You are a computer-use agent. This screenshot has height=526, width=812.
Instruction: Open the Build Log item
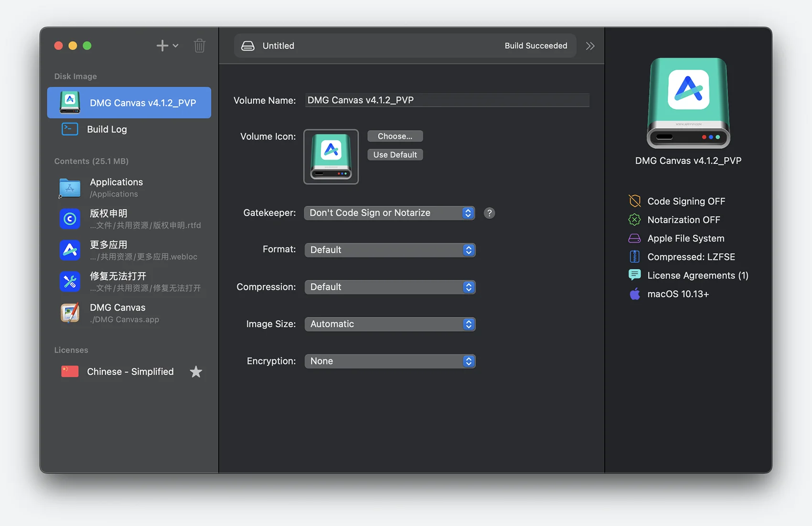click(107, 129)
